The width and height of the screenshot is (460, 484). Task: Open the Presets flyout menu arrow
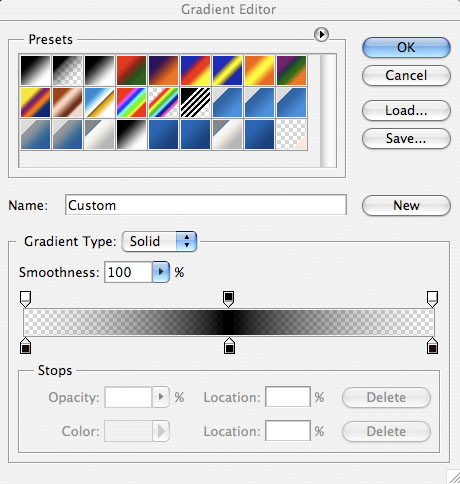pyautogui.click(x=321, y=35)
